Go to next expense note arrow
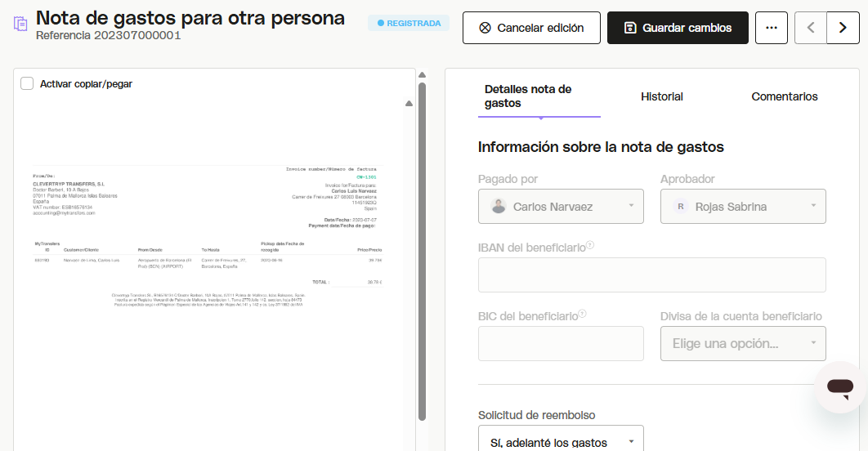The height and width of the screenshot is (451, 868). (843, 28)
